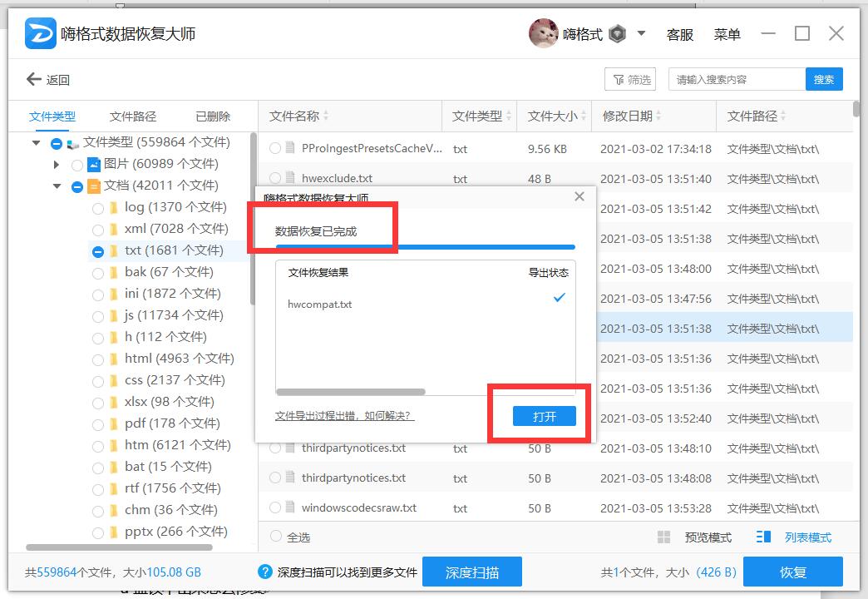
Task: Check the js (11734 个文件) folder
Action: [98, 316]
